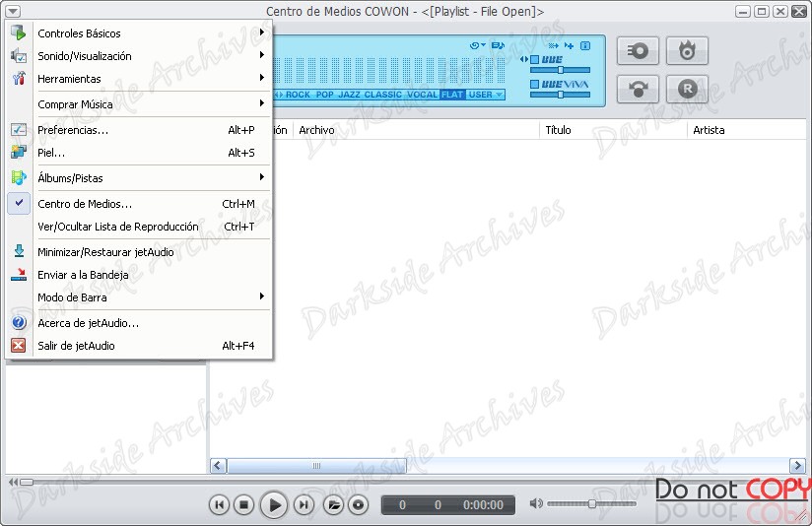The height and width of the screenshot is (526, 812).
Task: Select the JAZZ equalizer preset
Action: tap(349, 95)
